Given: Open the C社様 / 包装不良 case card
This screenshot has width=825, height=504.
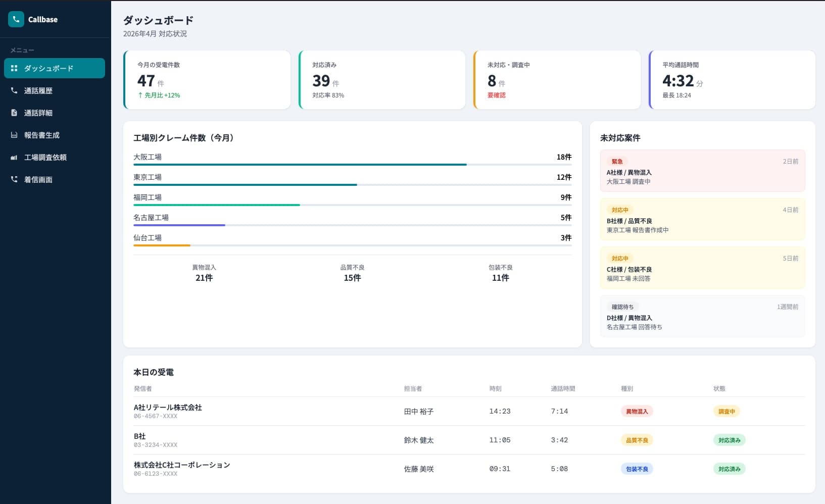Looking at the screenshot, I should click(703, 268).
